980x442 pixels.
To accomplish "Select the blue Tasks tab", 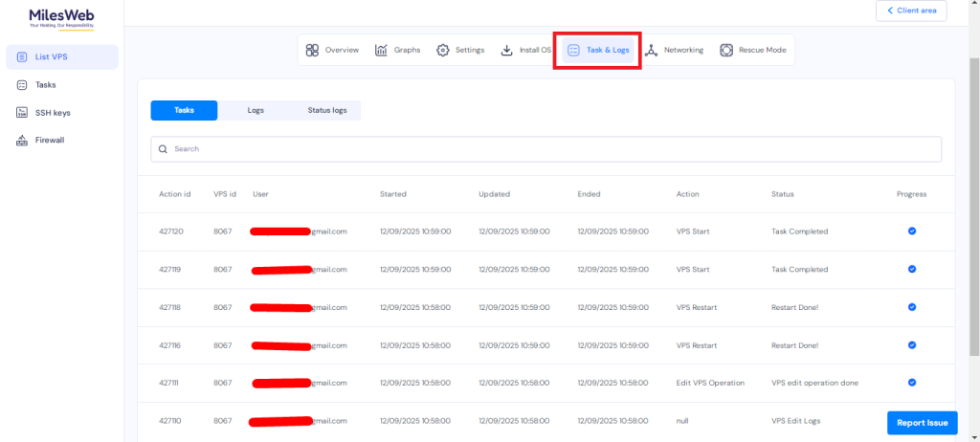I will pos(184,110).
